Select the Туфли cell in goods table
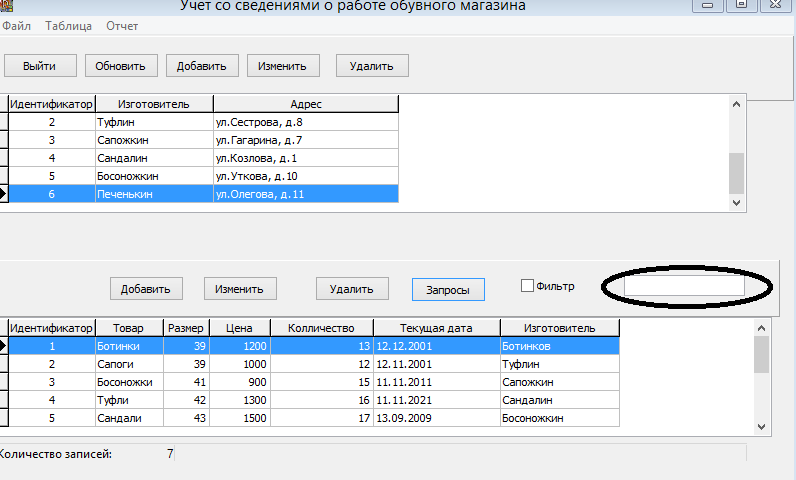Image resolution: width=796 pixels, height=480 pixels. 129,400
